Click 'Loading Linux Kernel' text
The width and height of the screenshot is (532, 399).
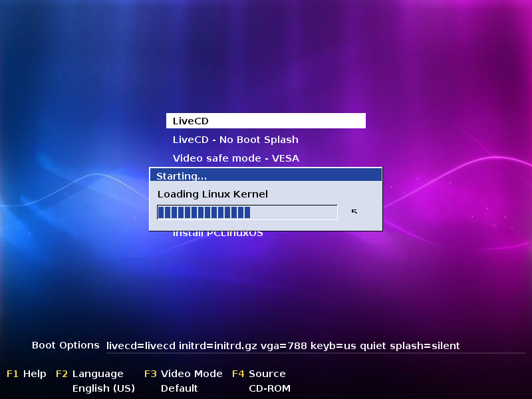[212, 194]
